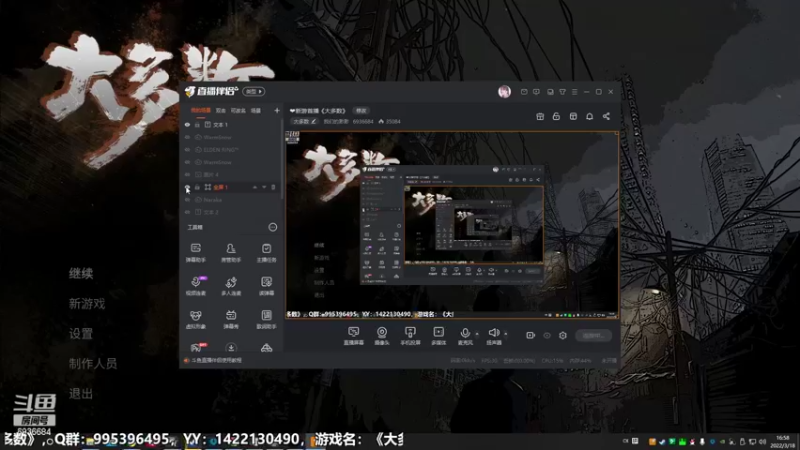Click the stream preview canvas

[x=452, y=225]
